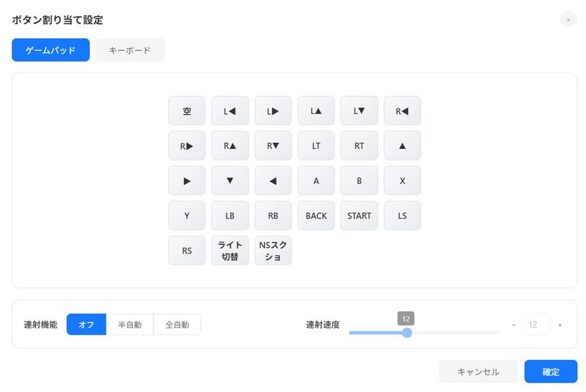Select the D-pad up arrow key

(402, 146)
